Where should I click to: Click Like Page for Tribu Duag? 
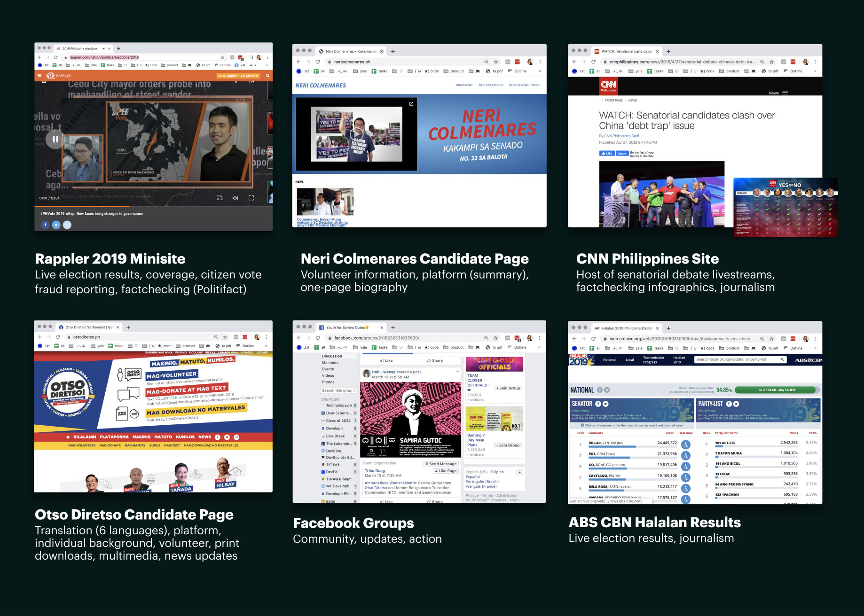[x=445, y=471]
